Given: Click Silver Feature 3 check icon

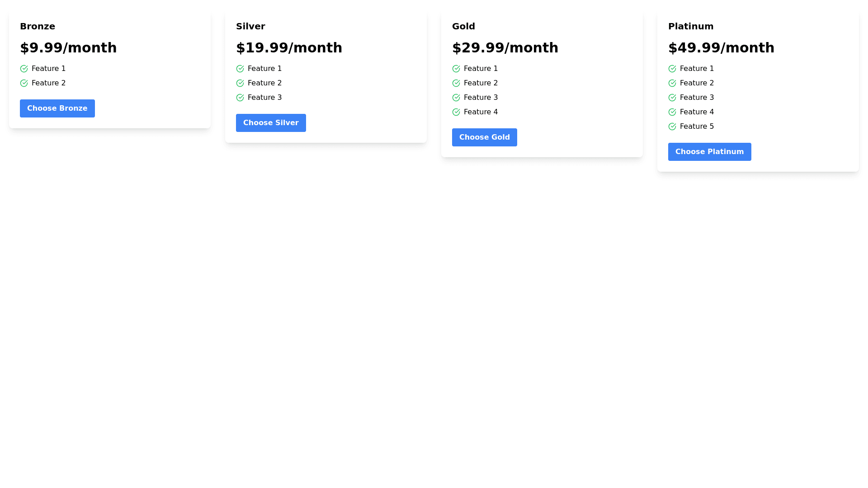Looking at the screenshot, I should pos(240,98).
